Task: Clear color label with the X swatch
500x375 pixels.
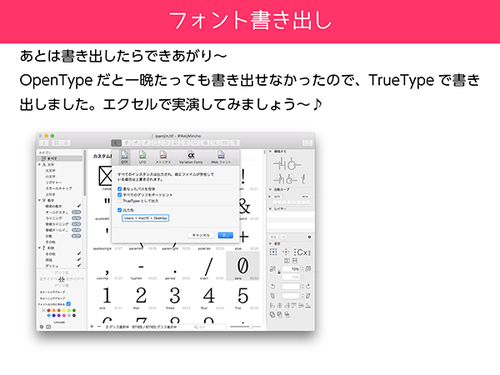Action: [x=44, y=311]
